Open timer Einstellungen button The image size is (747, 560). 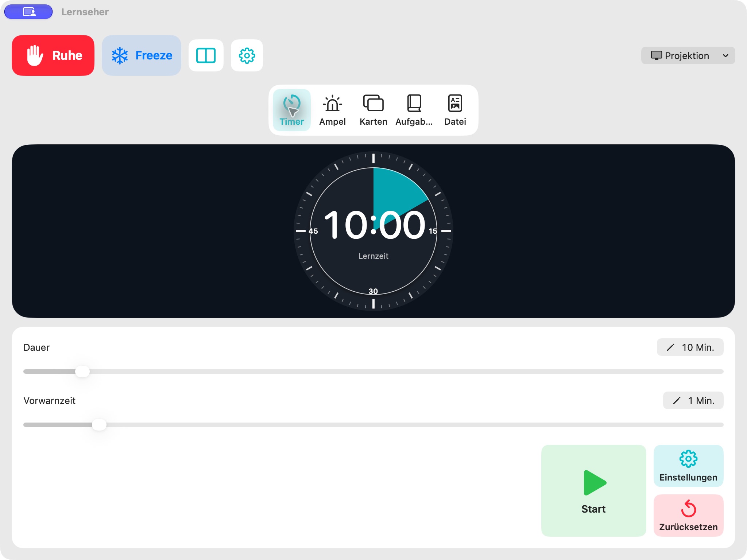688,466
